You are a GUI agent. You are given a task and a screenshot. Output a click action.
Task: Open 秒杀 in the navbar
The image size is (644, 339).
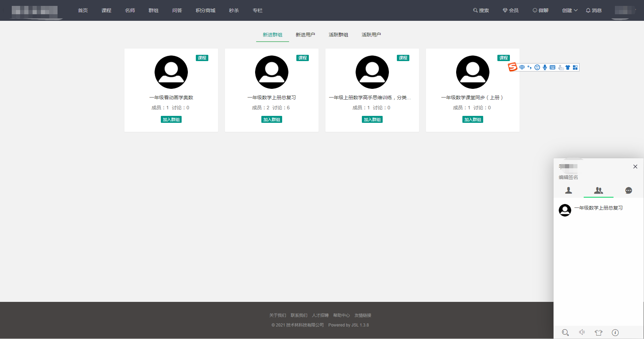point(234,10)
